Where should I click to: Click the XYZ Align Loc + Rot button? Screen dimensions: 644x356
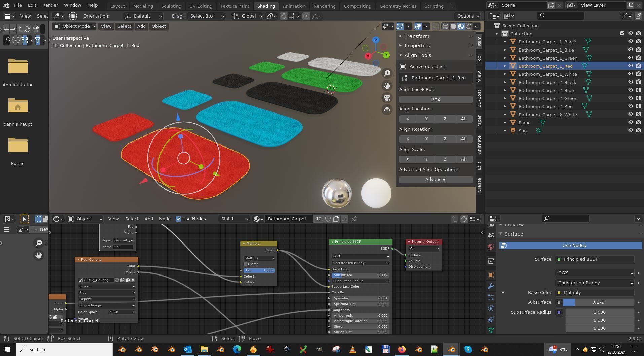(x=436, y=99)
